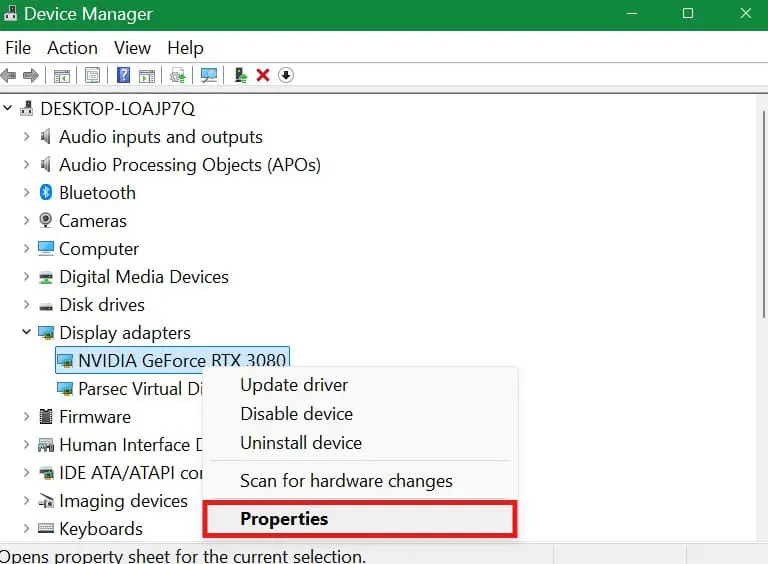Expand the Digital Media Devices category

tap(26, 277)
